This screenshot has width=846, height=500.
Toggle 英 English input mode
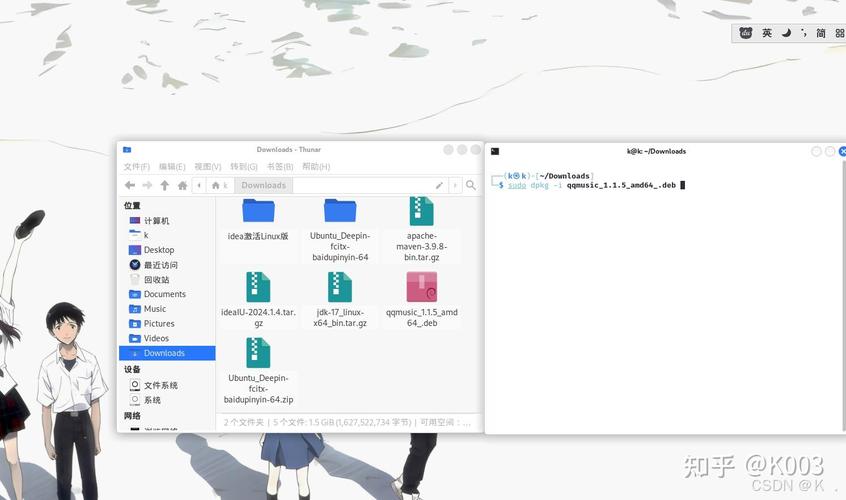point(767,33)
